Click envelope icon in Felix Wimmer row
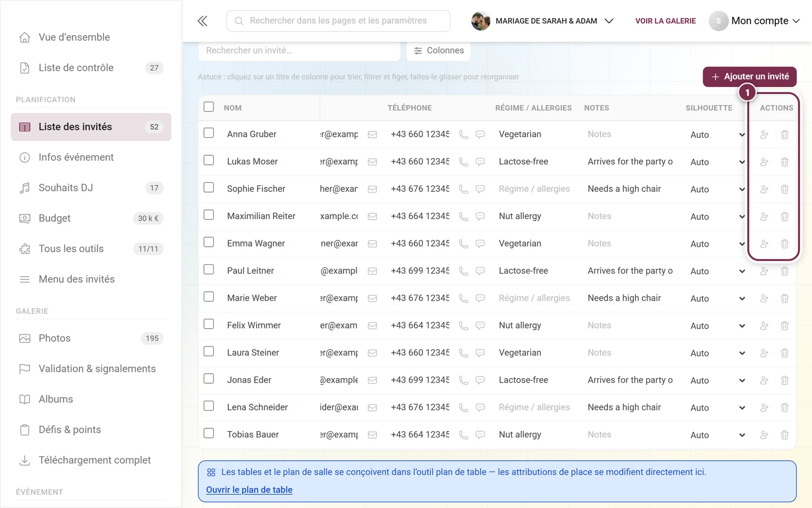This screenshot has height=508, width=812. [372, 326]
